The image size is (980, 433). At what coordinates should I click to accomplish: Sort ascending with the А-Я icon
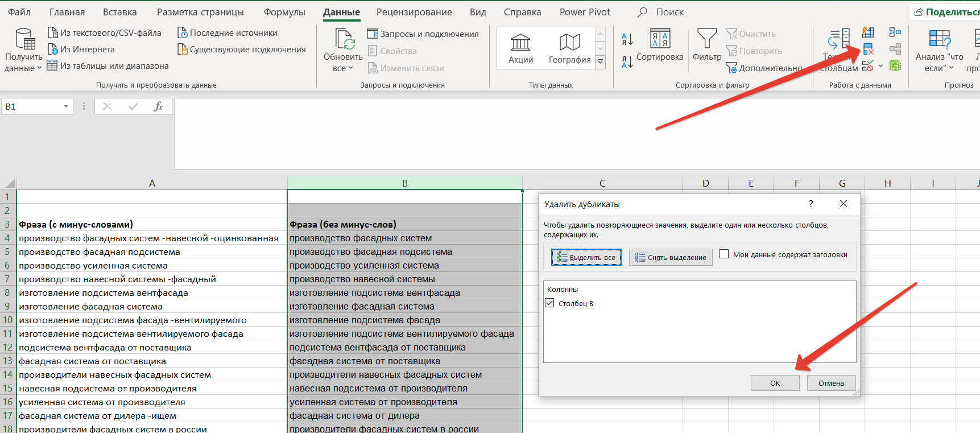click(x=627, y=39)
